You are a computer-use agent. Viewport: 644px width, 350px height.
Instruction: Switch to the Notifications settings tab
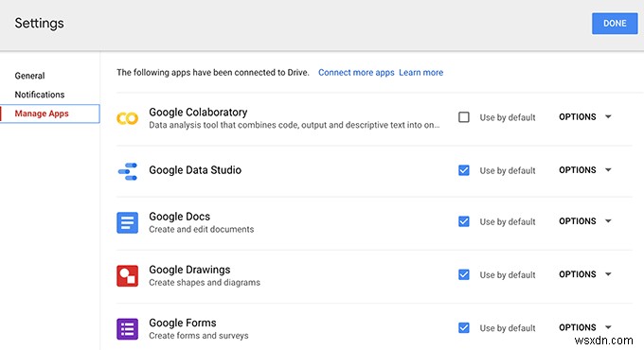[x=40, y=95]
